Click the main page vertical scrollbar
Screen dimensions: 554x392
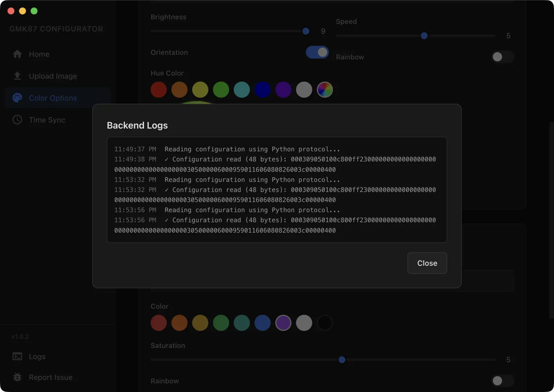[x=551, y=220]
